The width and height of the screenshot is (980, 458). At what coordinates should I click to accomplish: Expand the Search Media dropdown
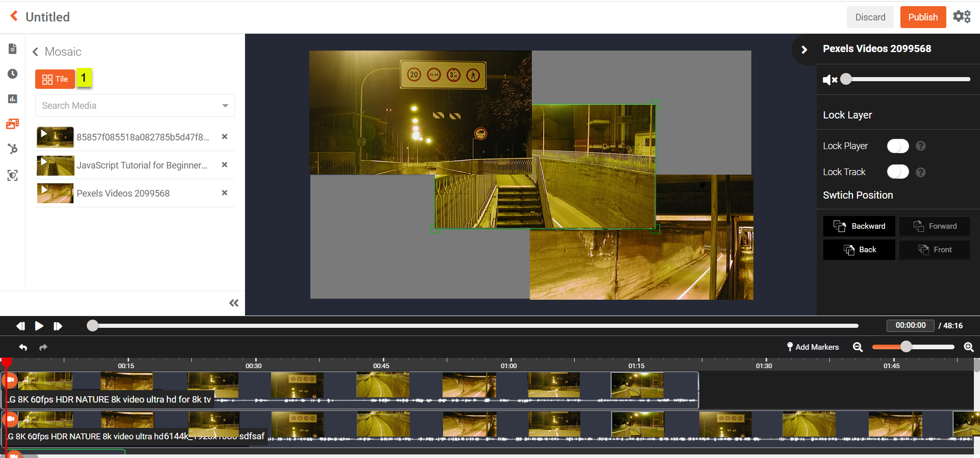coord(225,106)
